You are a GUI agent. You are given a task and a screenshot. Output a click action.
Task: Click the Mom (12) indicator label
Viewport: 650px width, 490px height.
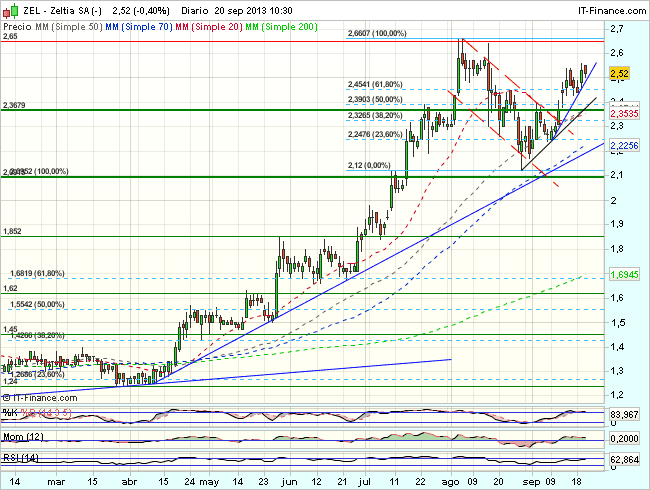point(23,437)
